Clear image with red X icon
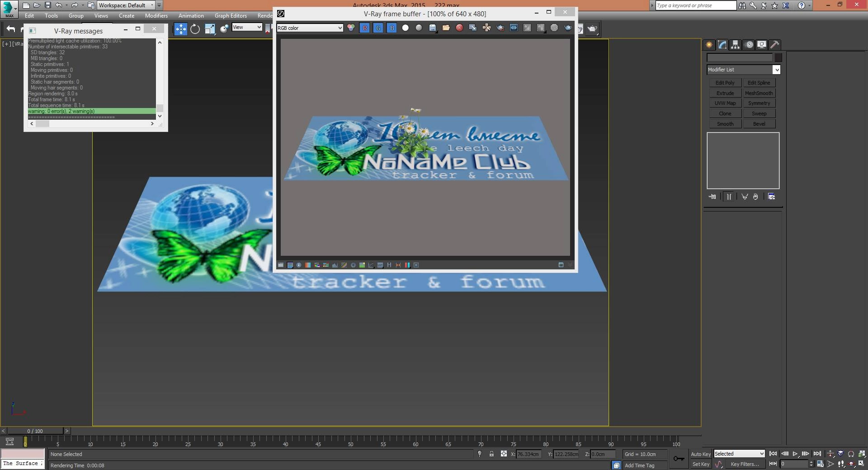The width and height of the screenshot is (868, 470). (x=460, y=28)
